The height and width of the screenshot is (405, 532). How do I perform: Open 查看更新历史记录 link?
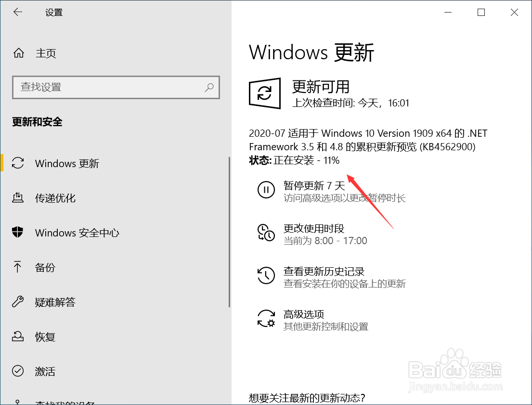coord(324,272)
